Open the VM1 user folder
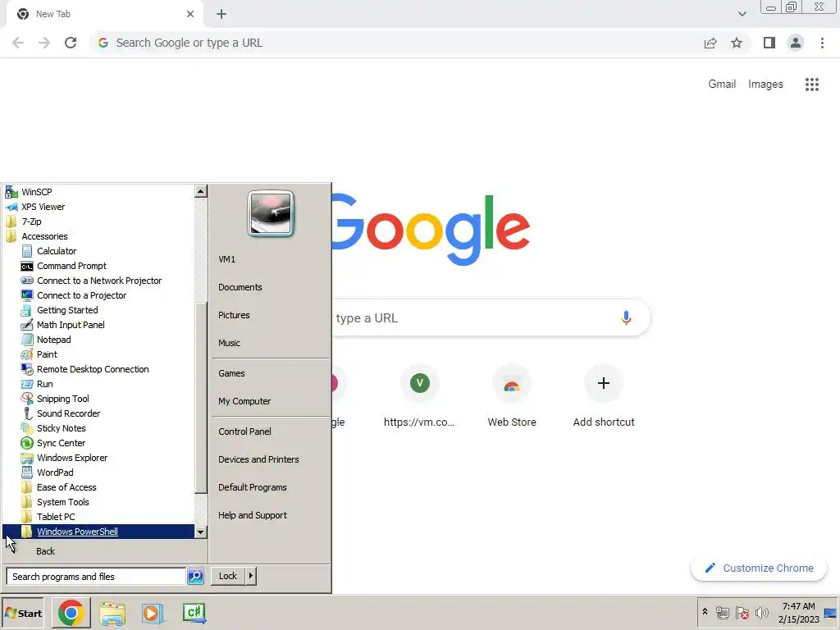 pos(226,259)
